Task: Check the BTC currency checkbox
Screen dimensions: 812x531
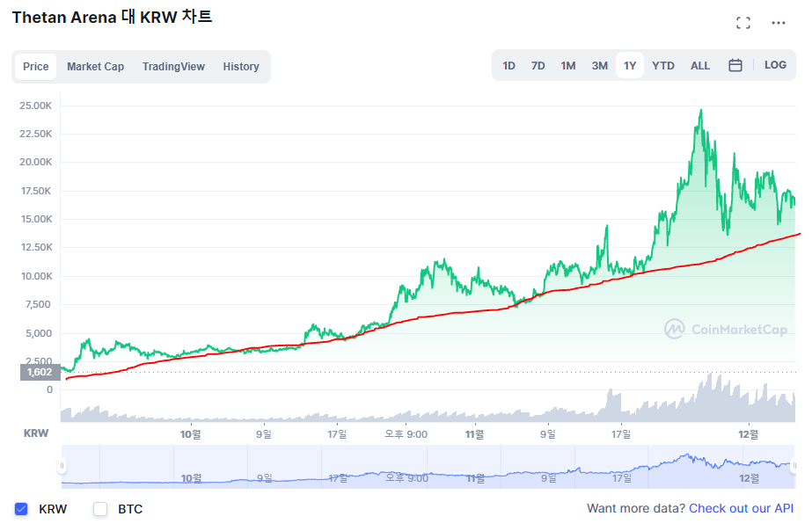Action: click(100, 509)
